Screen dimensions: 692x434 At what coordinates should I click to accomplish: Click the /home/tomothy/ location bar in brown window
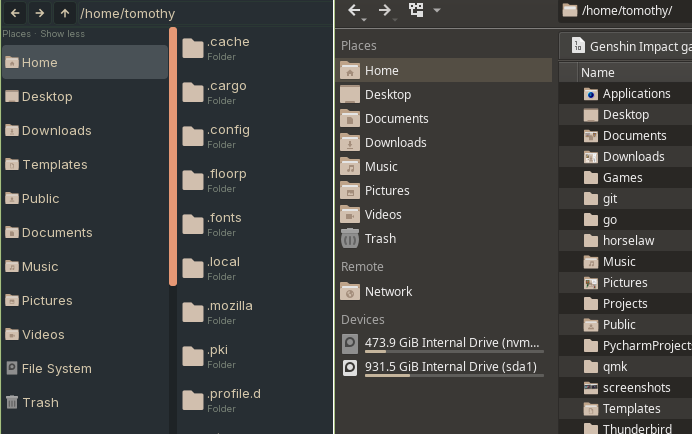coord(626,11)
